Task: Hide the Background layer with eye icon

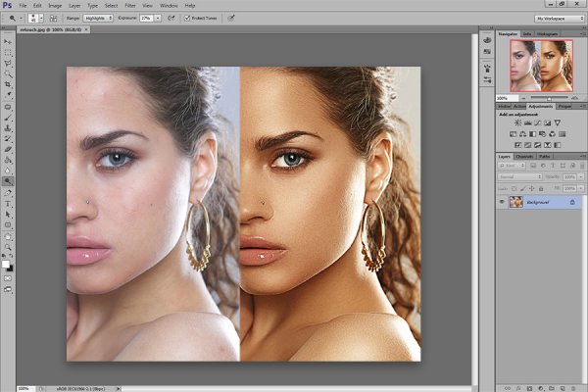Action: (x=502, y=202)
